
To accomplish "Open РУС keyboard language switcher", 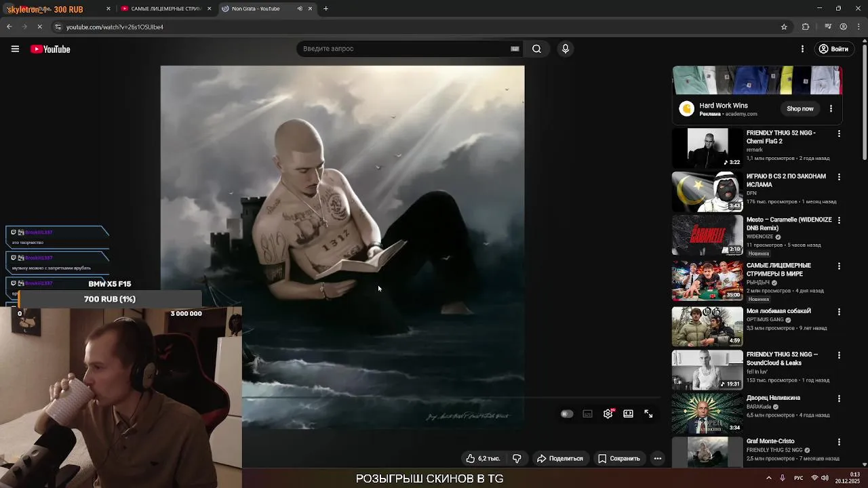I will [799, 478].
